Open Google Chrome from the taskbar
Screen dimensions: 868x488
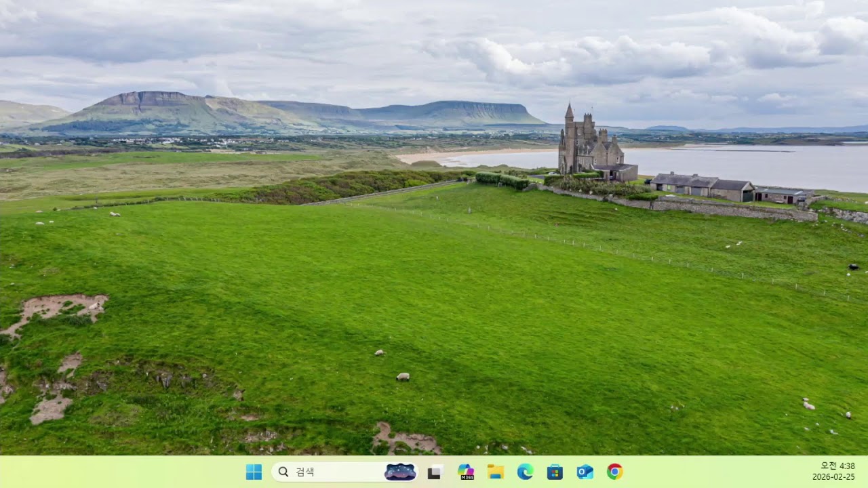coord(615,472)
